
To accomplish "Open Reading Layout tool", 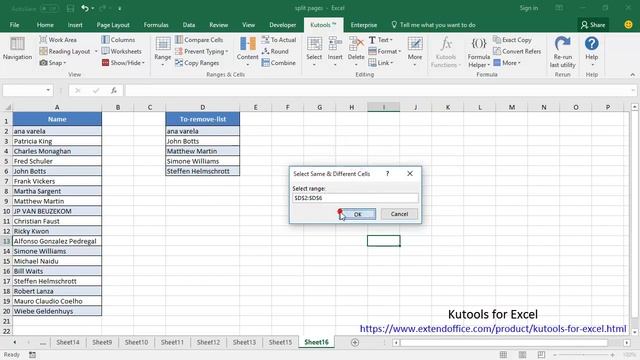I will 65,51.
